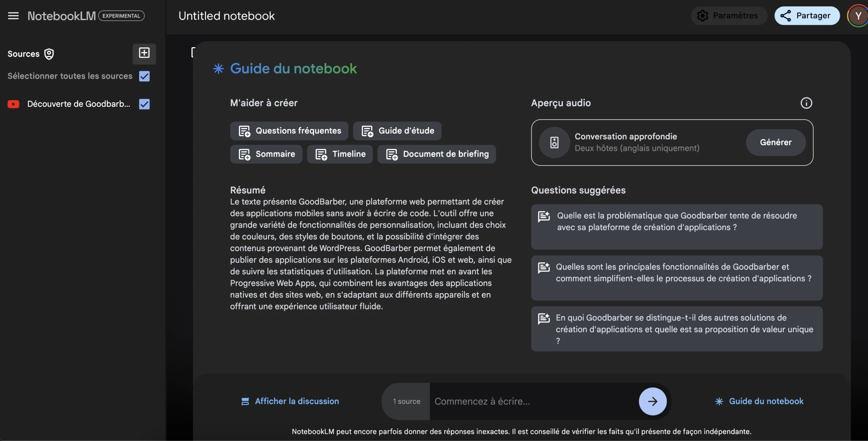Click the Aperçu audio heading

tap(561, 103)
